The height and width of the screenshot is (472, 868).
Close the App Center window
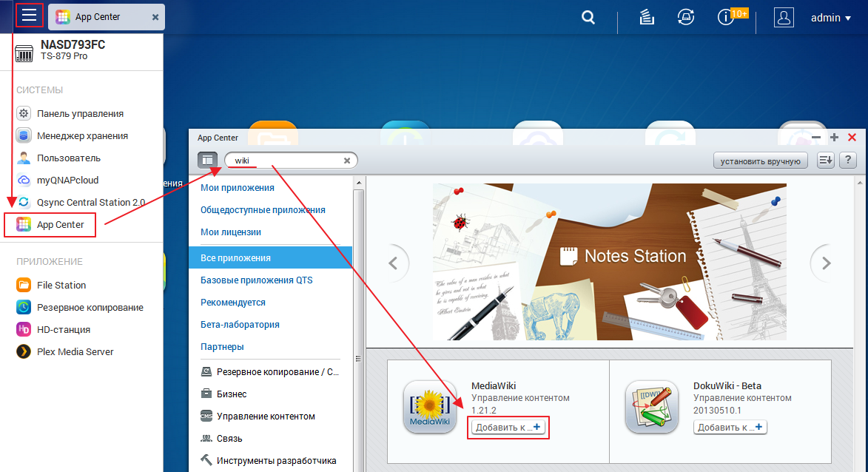click(x=852, y=137)
